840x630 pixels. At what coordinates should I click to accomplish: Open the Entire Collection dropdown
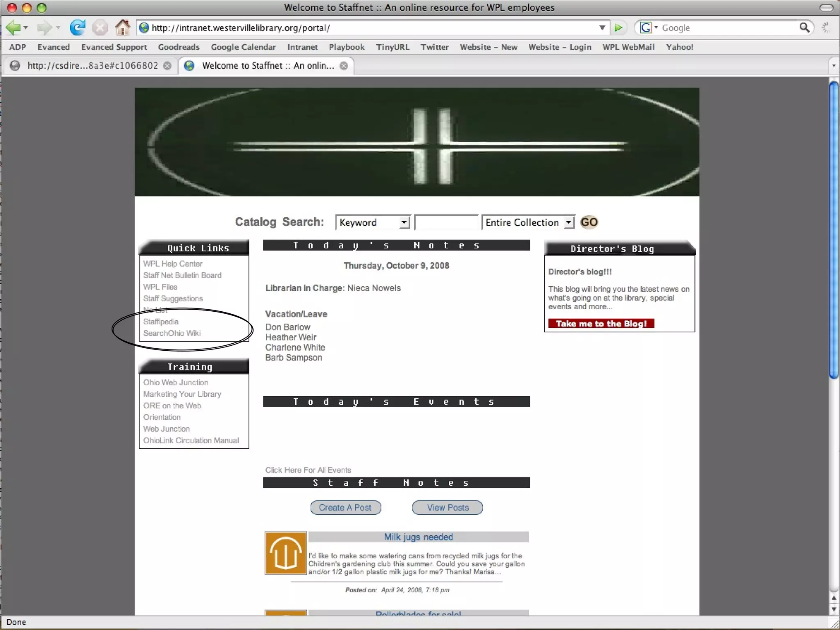pos(528,222)
